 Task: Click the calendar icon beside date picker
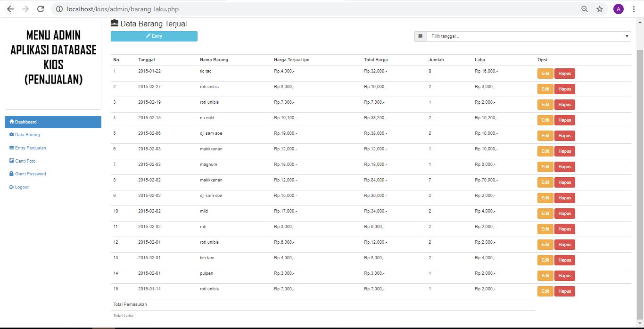421,36
